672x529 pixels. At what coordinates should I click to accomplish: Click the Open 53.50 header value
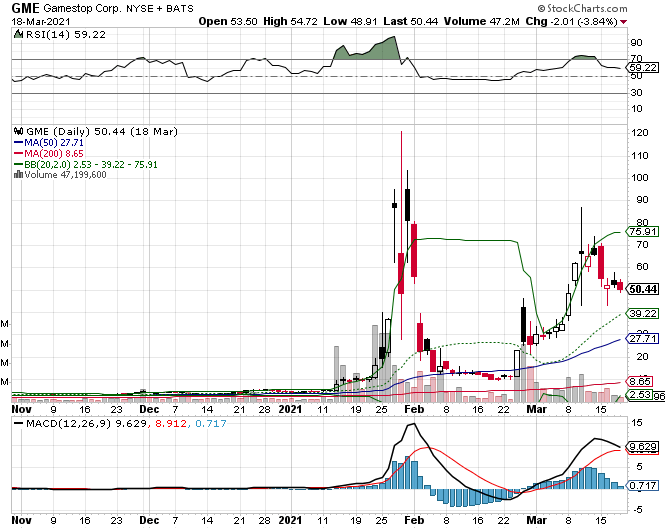click(228, 21)
